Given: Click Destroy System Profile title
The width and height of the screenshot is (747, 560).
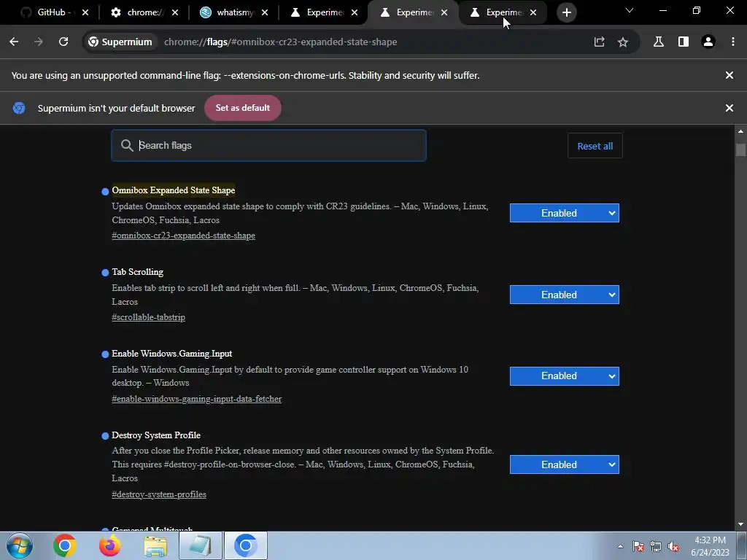Looking at the screenshot, I should pyautogui.click(x=156, y=435).
